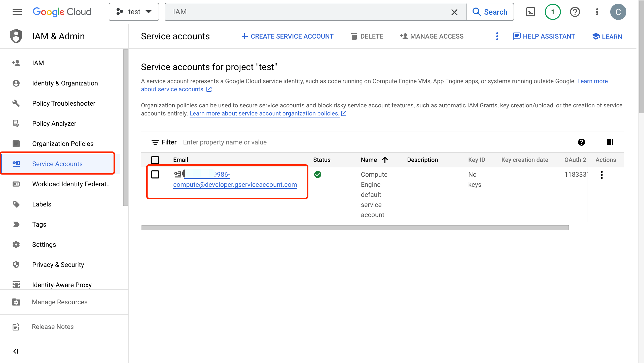This screenshot has height=363, width=644.
Task: Open notifications badge showing 1
Action: point(553,12)
